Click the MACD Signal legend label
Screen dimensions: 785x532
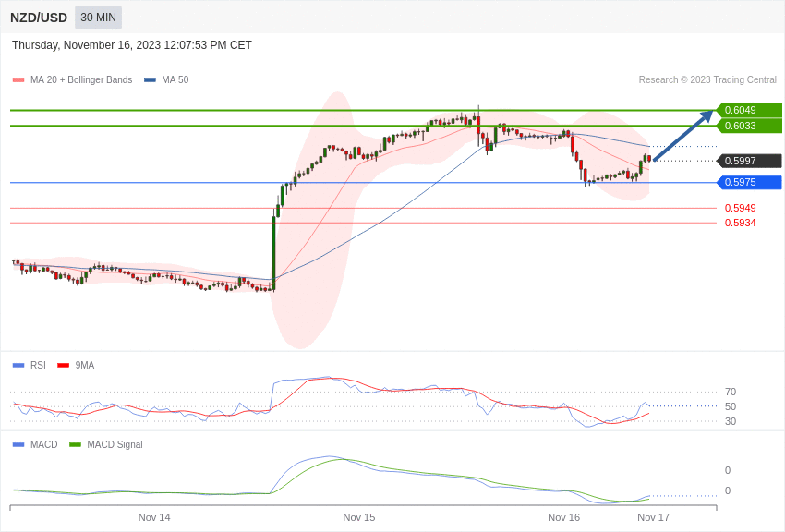[x=115, y=444]
